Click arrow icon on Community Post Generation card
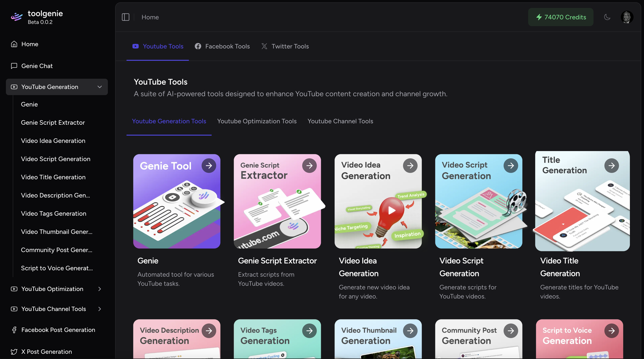Image resolution: width=644 pixels, height=359 pixels. tap(511, 331)
